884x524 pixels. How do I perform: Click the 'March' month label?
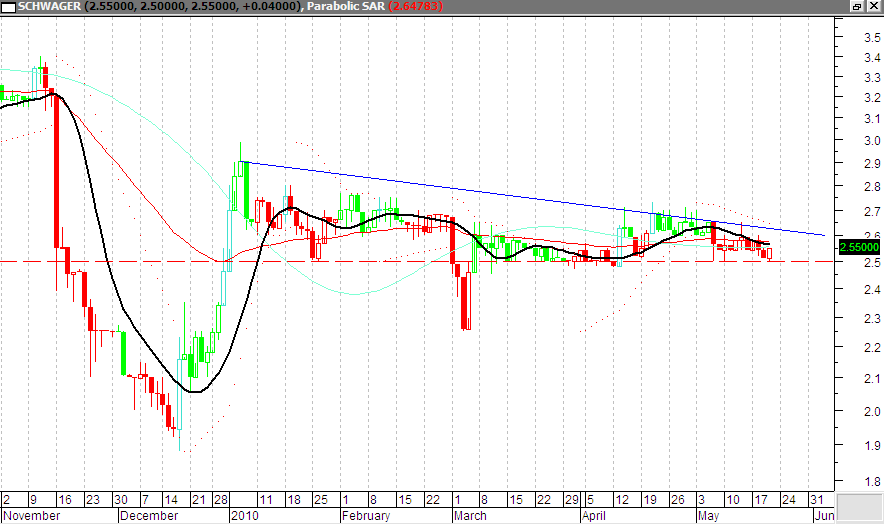pos(470,516)
